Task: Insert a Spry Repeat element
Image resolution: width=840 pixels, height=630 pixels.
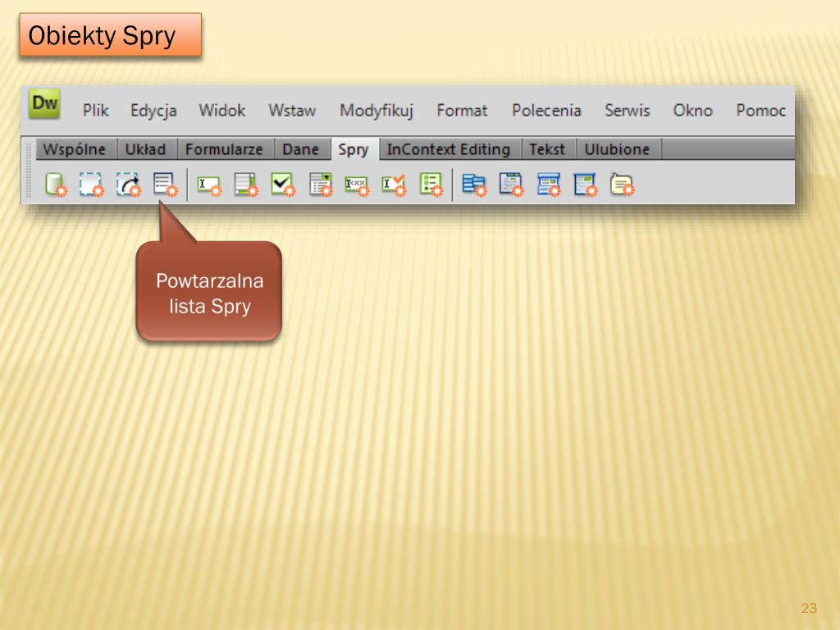Action: [x=129, y=185]
